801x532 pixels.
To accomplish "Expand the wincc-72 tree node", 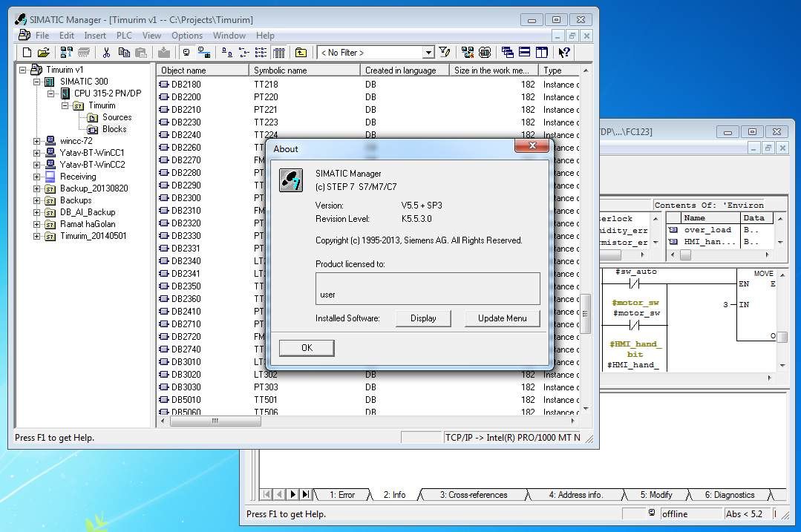I will (37, 141).
